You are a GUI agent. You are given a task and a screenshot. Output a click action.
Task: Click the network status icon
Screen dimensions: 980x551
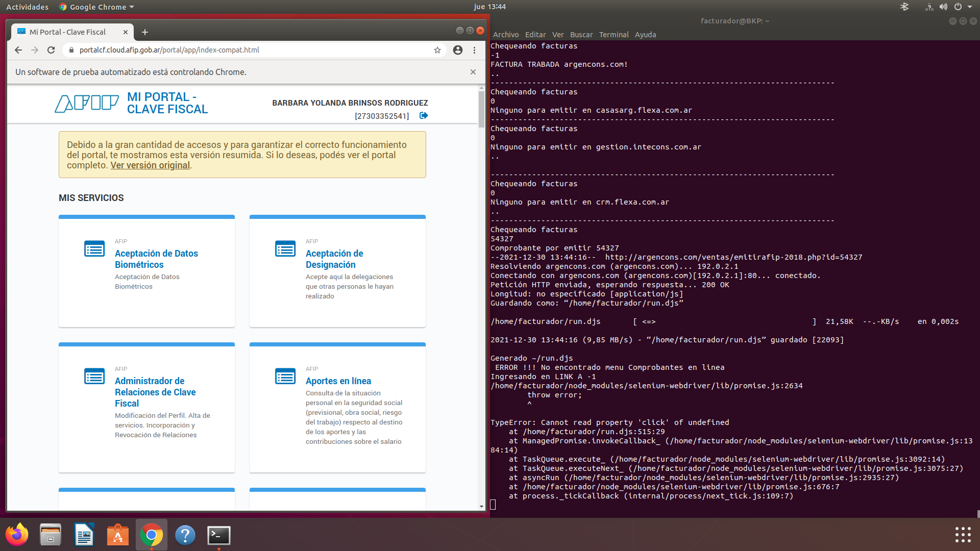(x=929, y=7)
